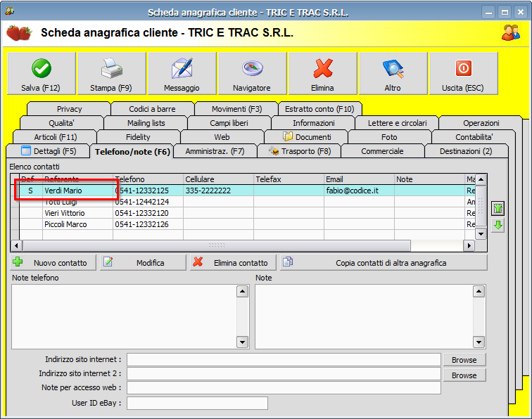
Task: Click Browse next to Indirizzo sito internet
Action: tap(464, 360)
